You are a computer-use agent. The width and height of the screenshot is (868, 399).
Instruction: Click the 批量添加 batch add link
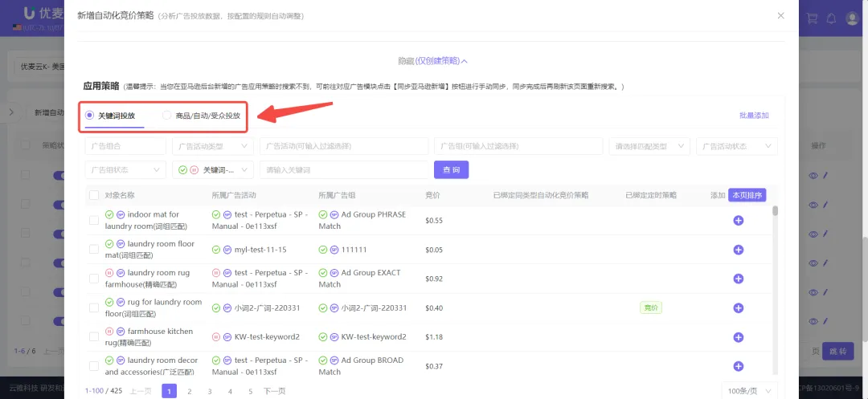pyautogui.click(x=754, y=116)
